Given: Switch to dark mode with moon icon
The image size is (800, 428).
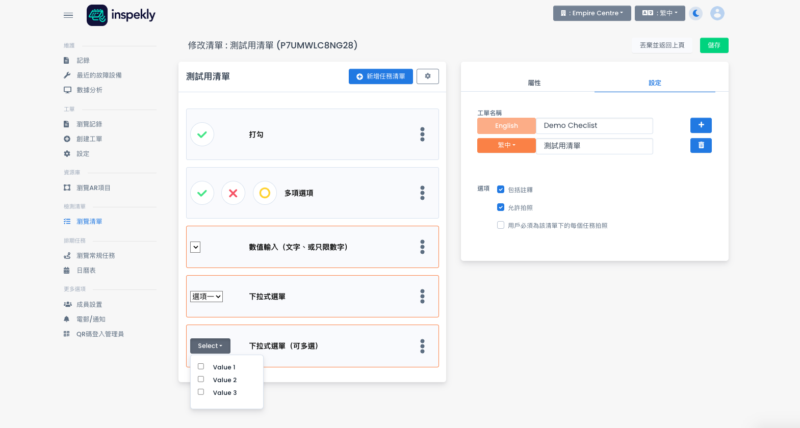Looking at the screenshot, I should tap(696, 13).
